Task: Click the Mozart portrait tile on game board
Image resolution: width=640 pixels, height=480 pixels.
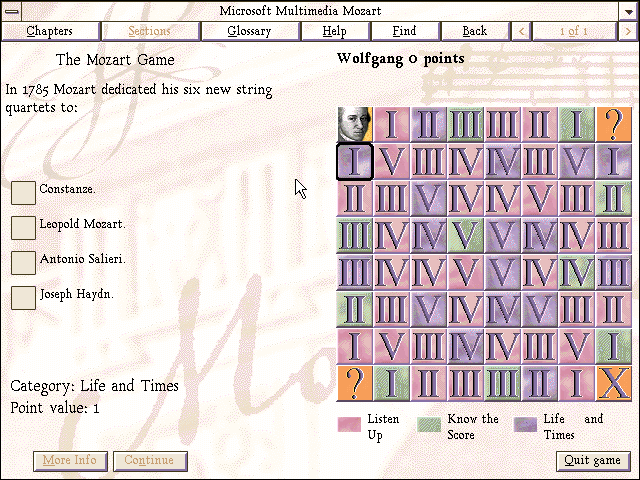Action: click(355, 124)
